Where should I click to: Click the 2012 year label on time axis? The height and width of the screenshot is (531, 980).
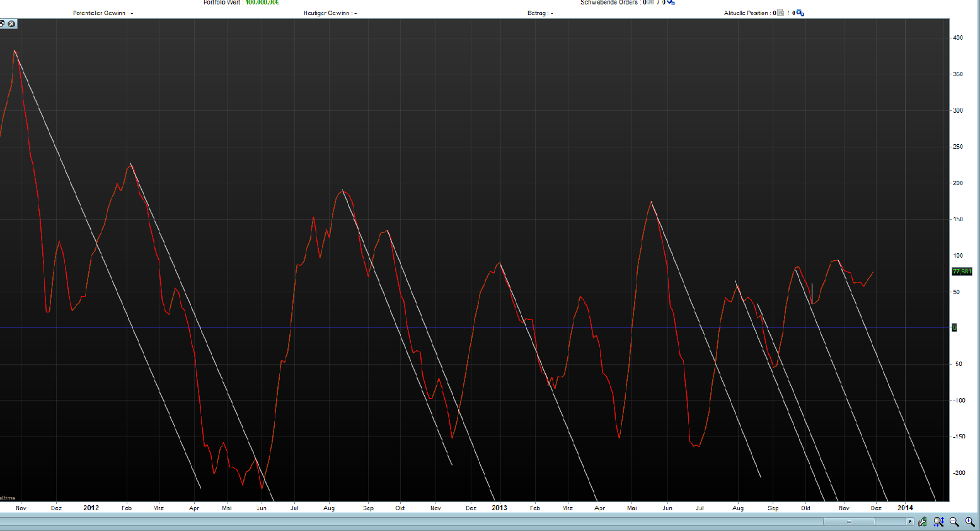tap(91, 508)
